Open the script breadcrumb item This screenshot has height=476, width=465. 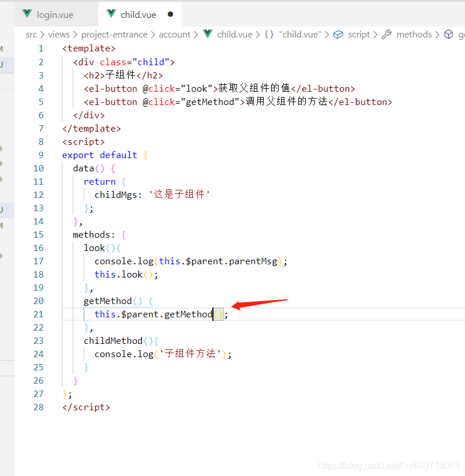[359, 35]
